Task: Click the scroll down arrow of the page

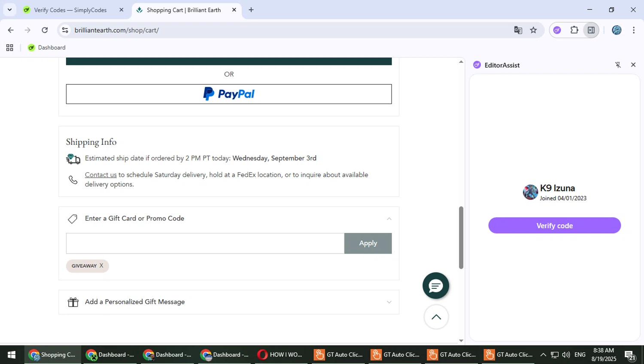Action: click(461, 340)
